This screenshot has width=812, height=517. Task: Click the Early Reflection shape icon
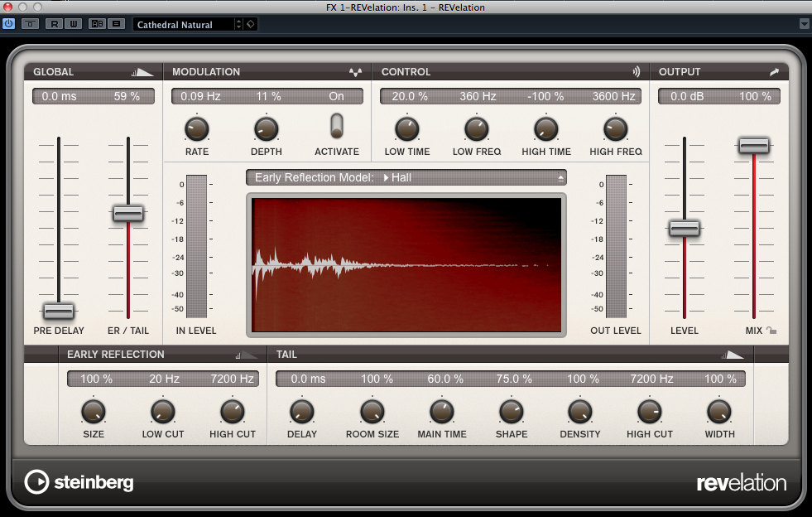247,355
